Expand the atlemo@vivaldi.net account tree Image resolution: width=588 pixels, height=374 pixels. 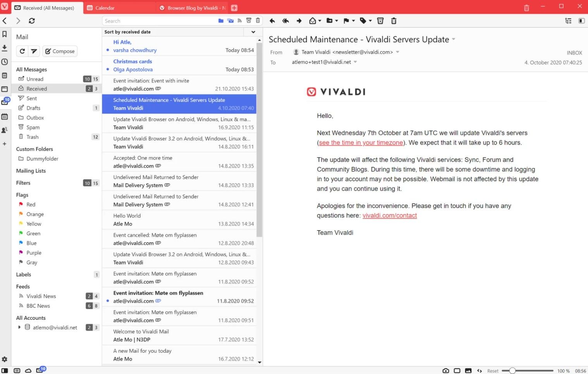pyautogui.click(x=19, y=327)
